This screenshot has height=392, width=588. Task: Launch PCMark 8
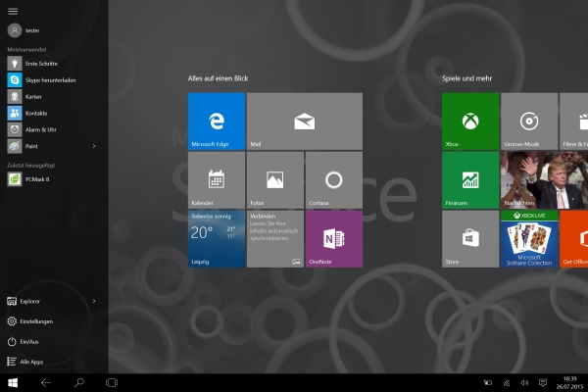tap(28, 179)
